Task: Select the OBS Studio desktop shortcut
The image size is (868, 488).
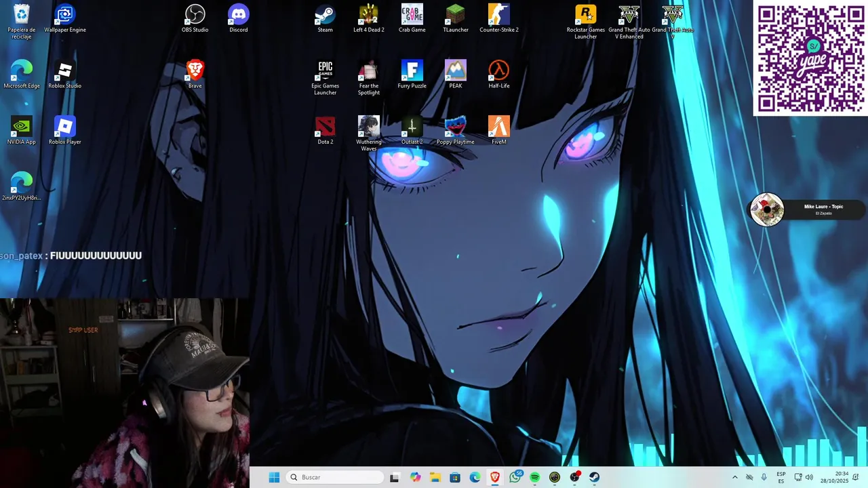Action: coord(195,18)
